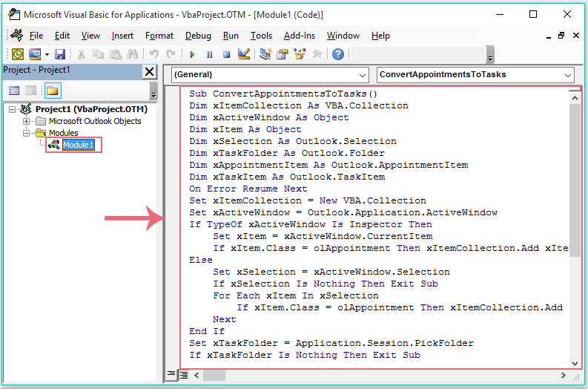This screenshot has width=588, height=389.
Task: Close the Module1 code window
Action: [x=576, y=36]
